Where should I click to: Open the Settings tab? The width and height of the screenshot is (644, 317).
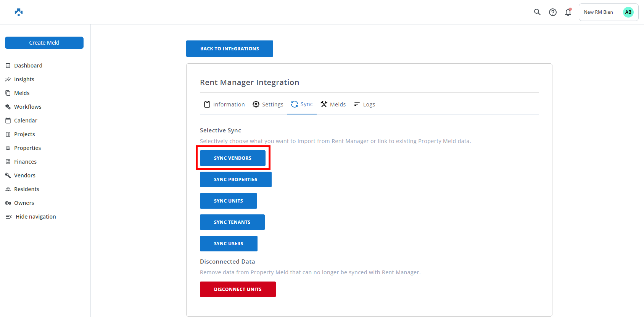(x=268, y=105)
